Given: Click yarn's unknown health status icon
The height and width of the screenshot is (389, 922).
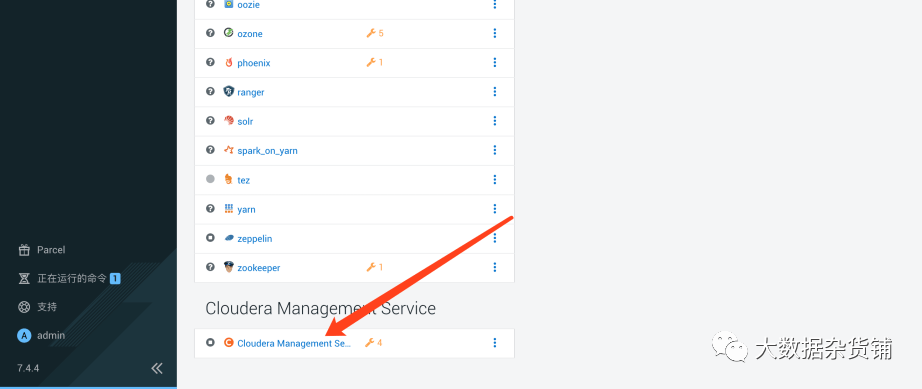Looking at the screenshot, I should [211, 209].
